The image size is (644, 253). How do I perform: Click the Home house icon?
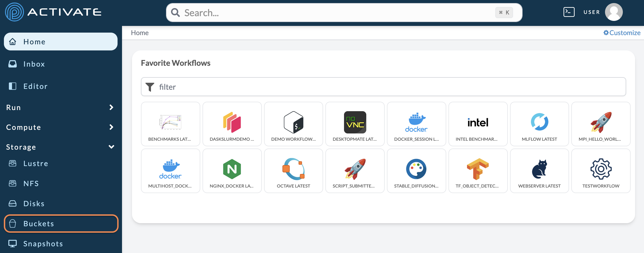coord(13,42)
